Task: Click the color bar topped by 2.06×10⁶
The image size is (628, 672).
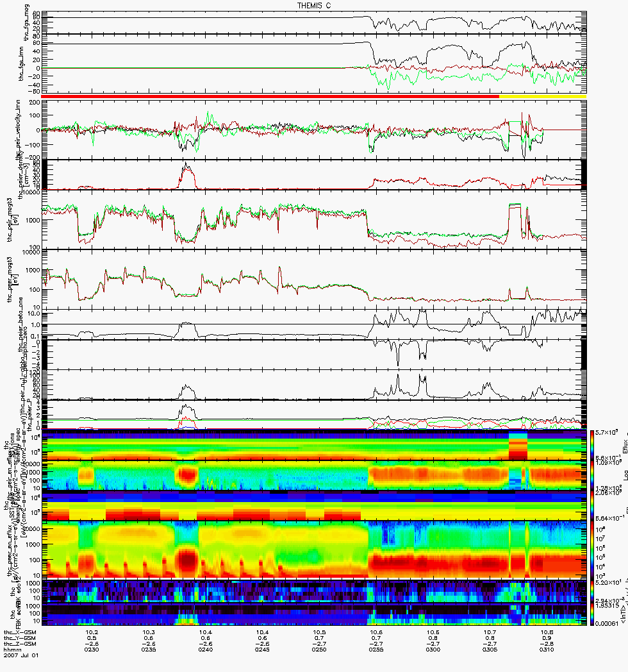Action: pos(592,506)
